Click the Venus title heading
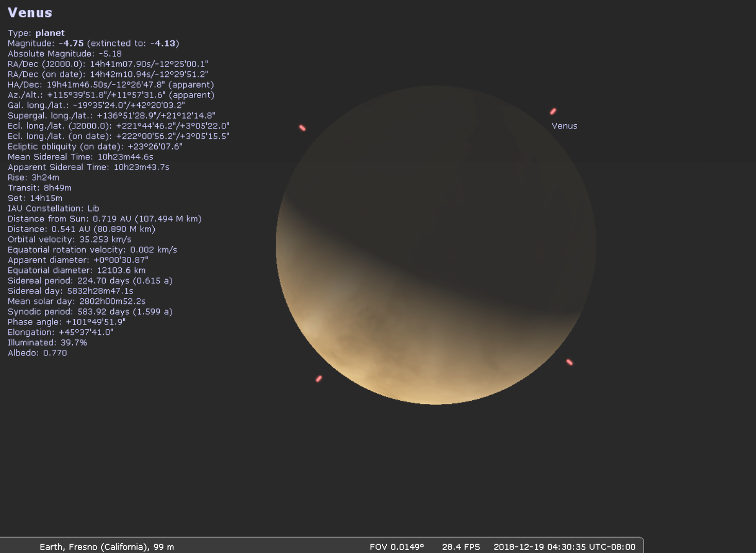Screen dimensions: 756x553 (x=30, y=13)
